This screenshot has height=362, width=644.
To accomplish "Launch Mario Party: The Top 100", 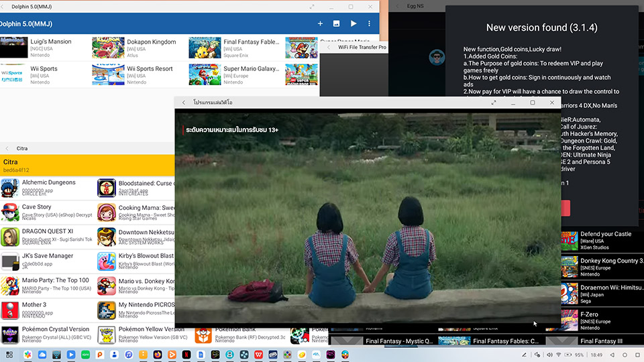I will 48,286.
